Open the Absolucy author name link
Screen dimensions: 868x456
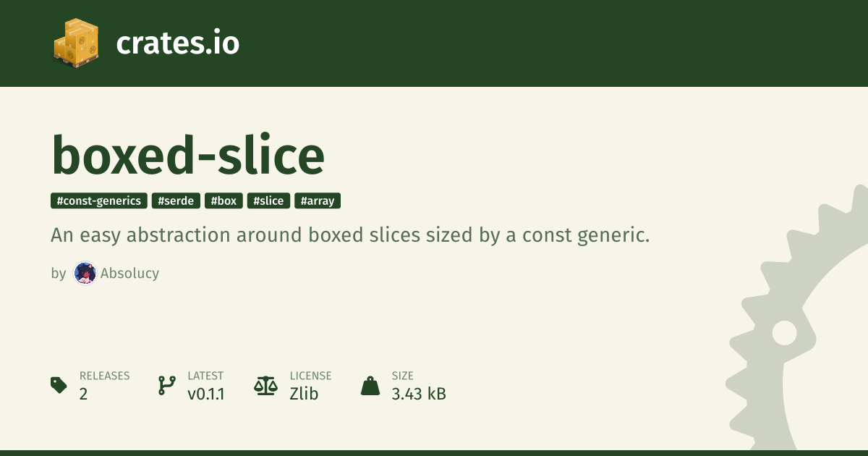pos(129,274)
